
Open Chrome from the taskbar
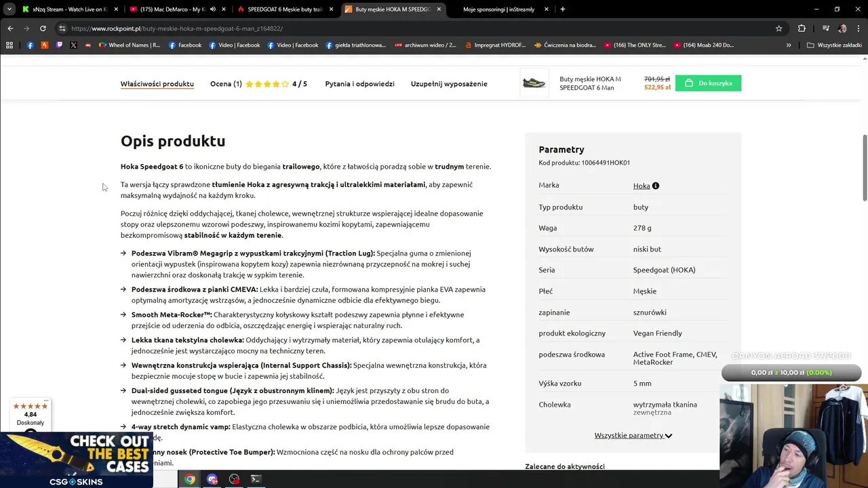[x=190, y=479]
